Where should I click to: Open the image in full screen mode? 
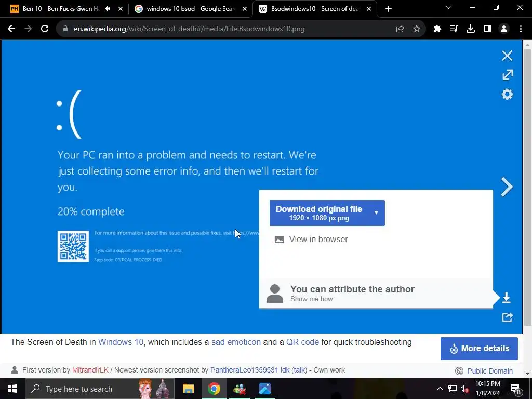coord(508,75)
